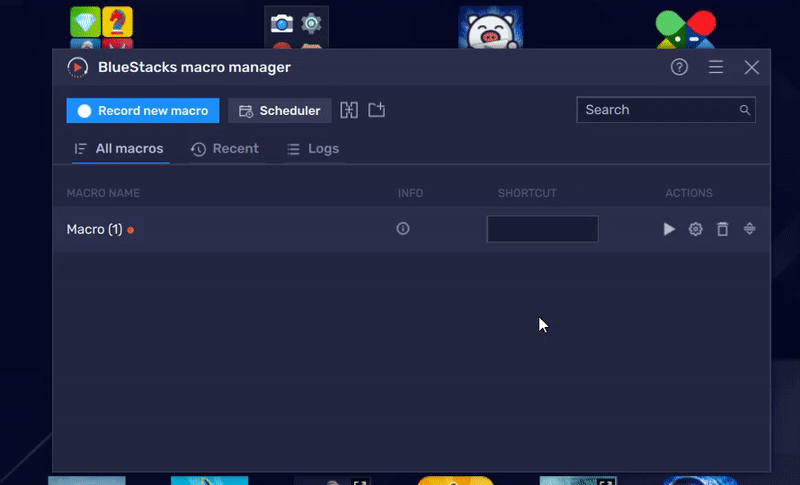
Task: Click the BlueStacks macro manager logo icon
Action: pos(78,67)
